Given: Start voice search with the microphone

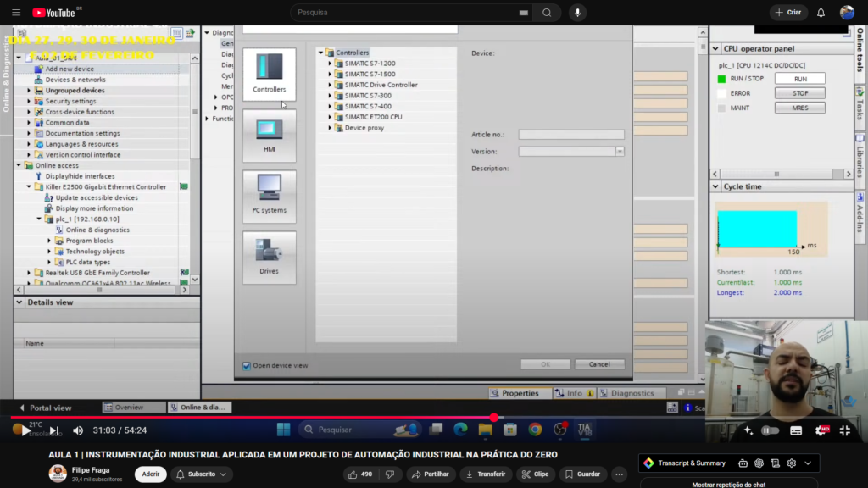Looking at the screenshot, I should tap(577, 12).
